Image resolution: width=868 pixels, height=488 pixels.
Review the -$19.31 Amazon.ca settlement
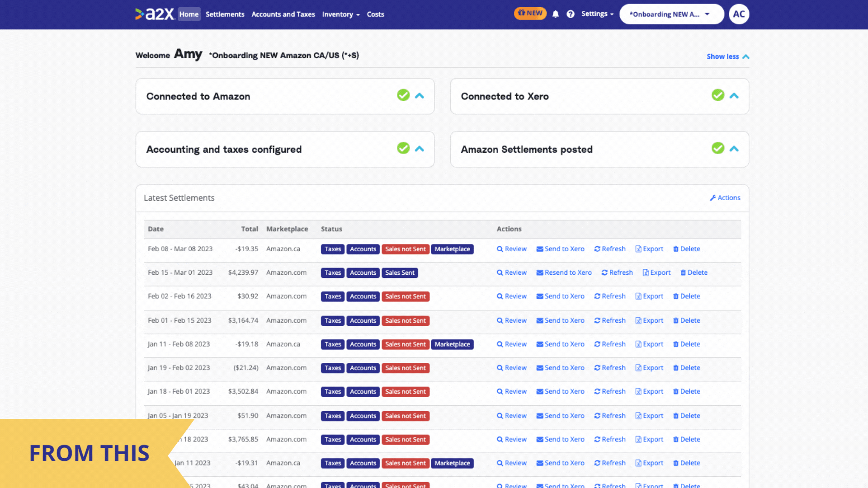click(512, 463)
